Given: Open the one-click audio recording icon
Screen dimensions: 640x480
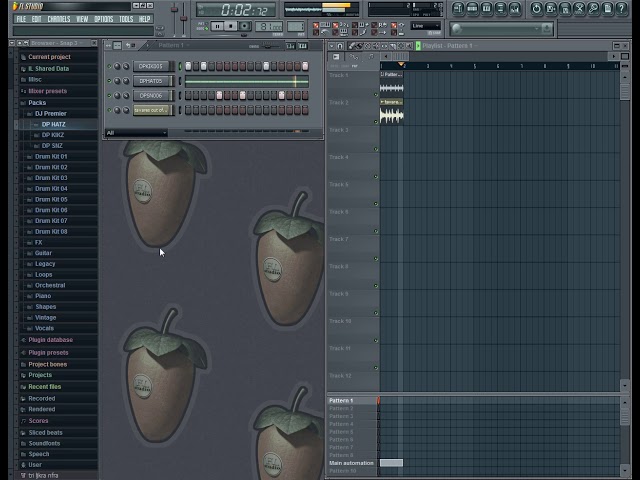Looking at the screenshot, I should click(579, 9).
